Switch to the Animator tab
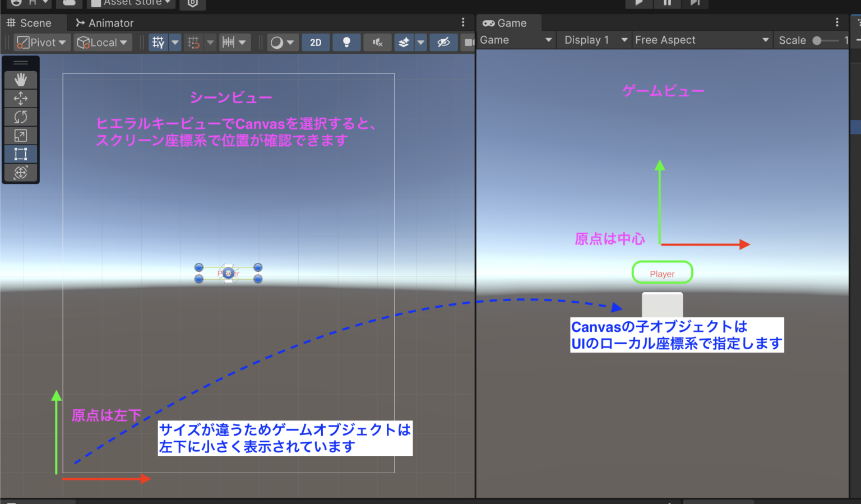Image resolution: width=861 pixels, height=504 pixels. coord(104,23)
